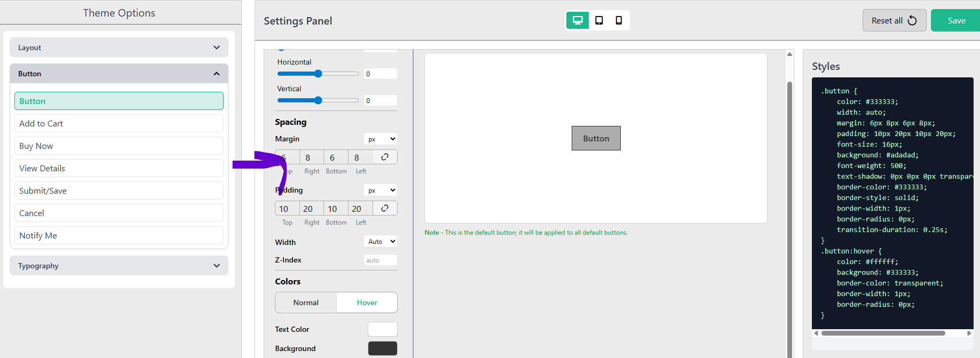Open the Padding unit dropdown

pos(381,190)
